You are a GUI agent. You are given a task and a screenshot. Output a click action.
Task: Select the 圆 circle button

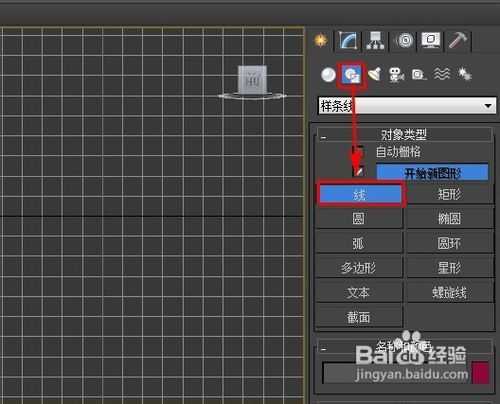[359, 218]
